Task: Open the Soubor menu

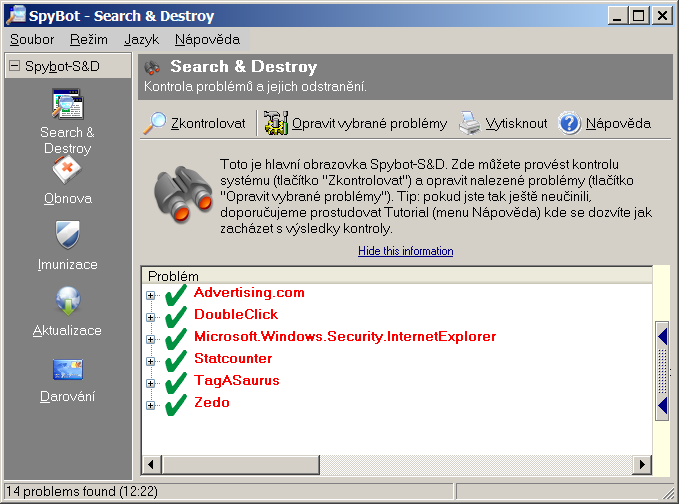Action: tap(32, 39)
